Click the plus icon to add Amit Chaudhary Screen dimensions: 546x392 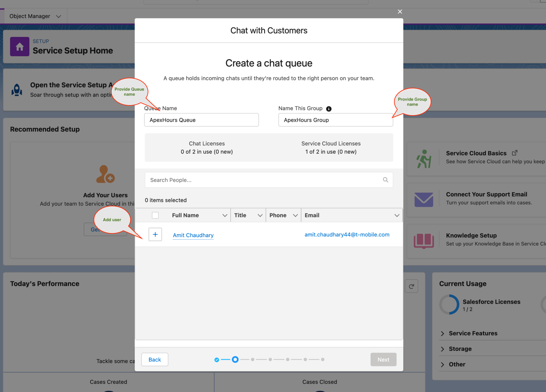[155, 234]
